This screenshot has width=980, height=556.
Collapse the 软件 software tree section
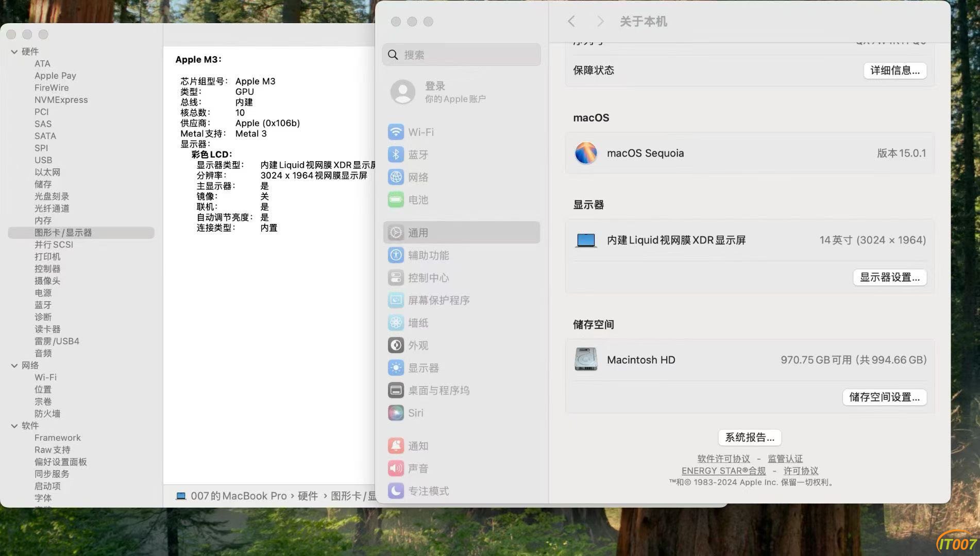pos(14,426)
